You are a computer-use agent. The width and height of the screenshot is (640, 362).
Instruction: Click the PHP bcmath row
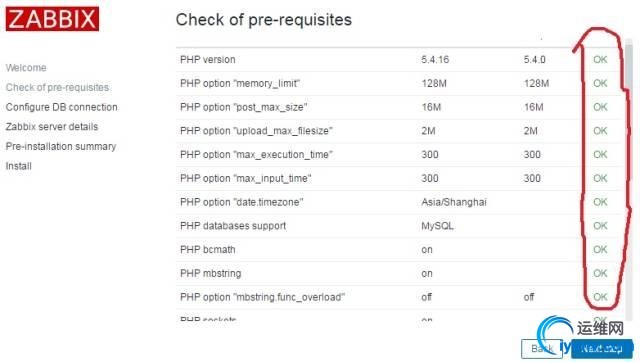pyautogui.click(x=400, y=249)
